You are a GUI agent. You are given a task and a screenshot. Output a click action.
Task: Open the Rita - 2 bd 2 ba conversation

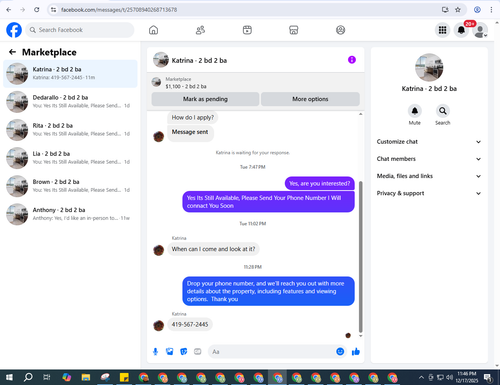tap(70, 130)
